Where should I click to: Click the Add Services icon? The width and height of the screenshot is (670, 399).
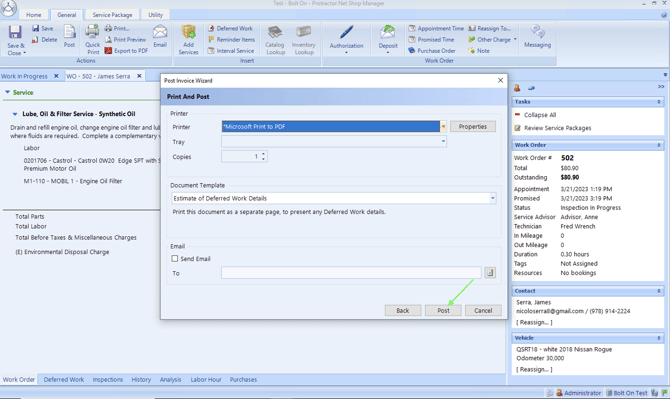(188, 40)
